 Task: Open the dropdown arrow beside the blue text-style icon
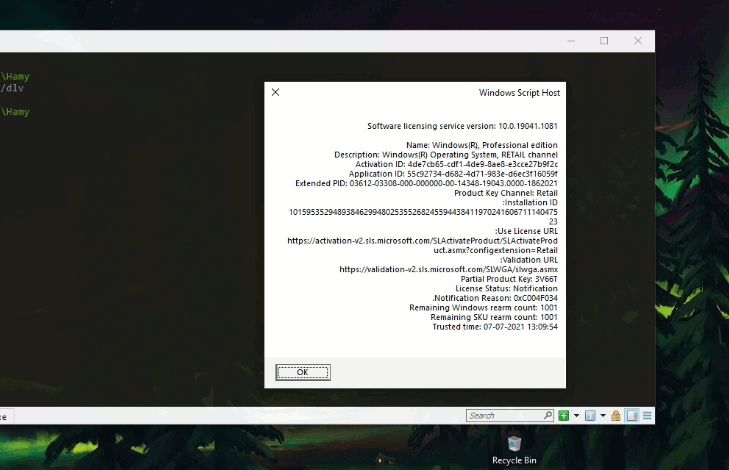tap(603, 415)
